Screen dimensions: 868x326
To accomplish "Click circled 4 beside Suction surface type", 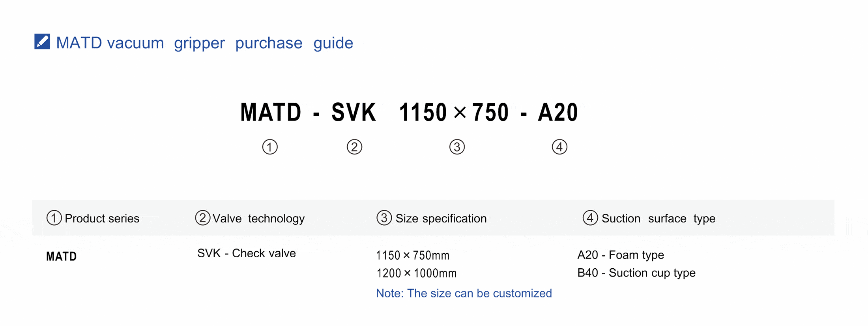I will [590, 218].
